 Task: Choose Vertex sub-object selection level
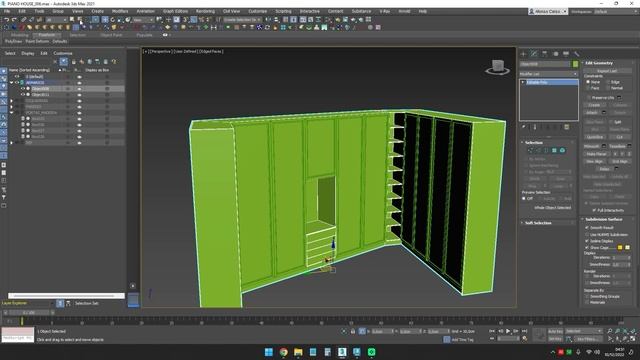click(x=530, y=151)
